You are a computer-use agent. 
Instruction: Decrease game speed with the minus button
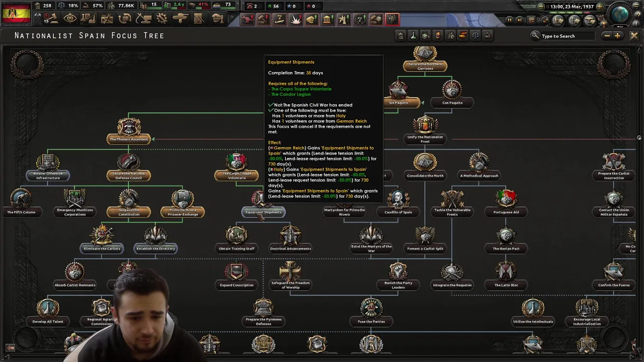pyautogui.click(x=541, y=7)
